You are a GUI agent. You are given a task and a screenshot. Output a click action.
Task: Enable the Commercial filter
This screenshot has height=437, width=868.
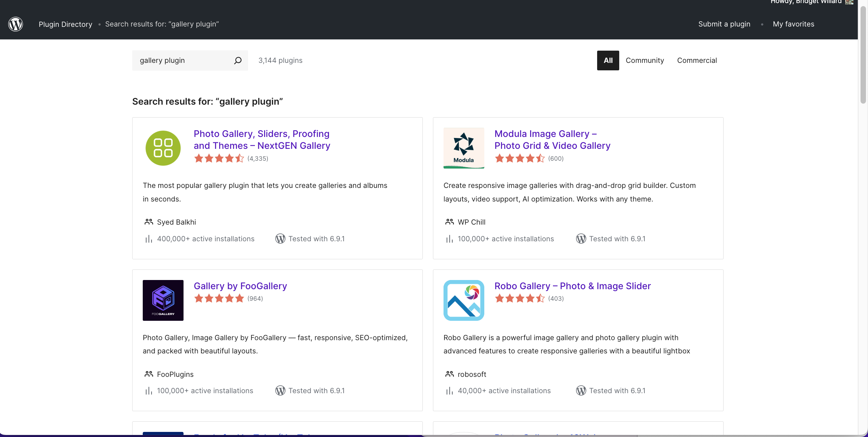pyautogui.click(x=697, y=60)
